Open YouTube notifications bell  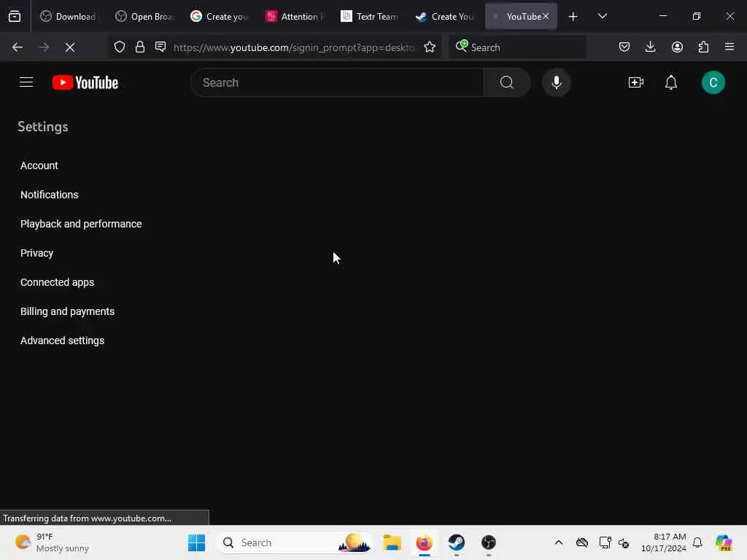pos(671,82)
